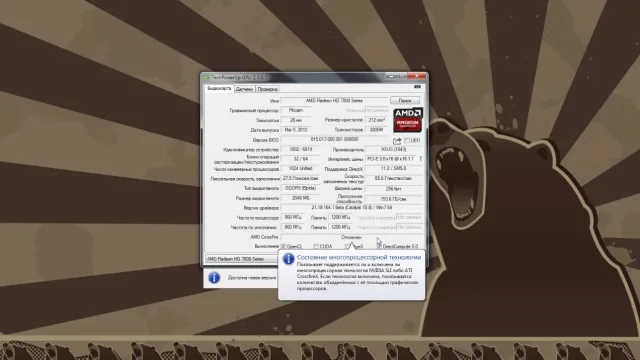Screen dimensions: 640x360
Task: Click the AMD CrossFire status field
Action: 351,237
